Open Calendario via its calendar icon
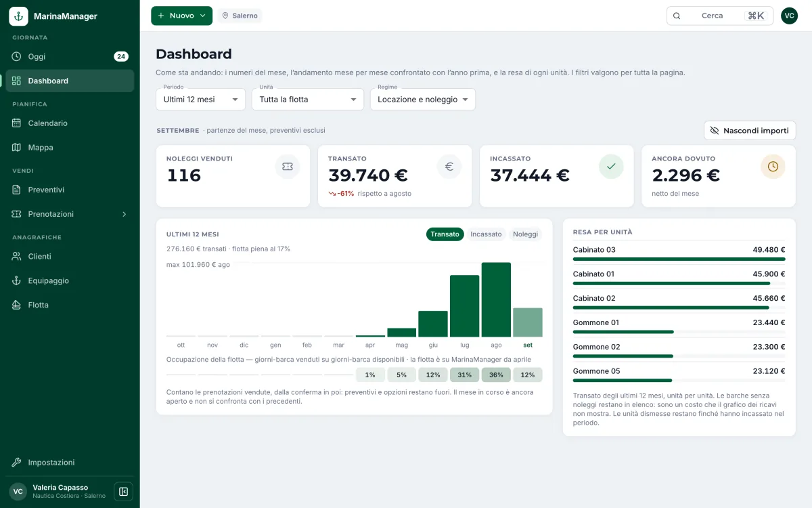The image size is (812, 508). tap(17, 123)
